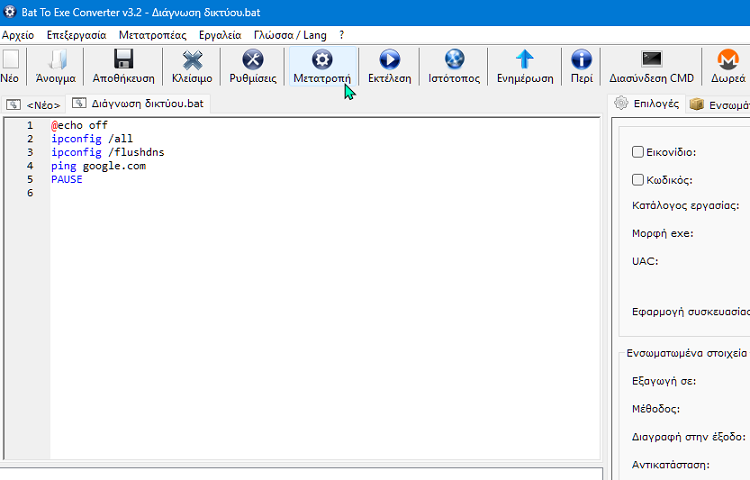This screenshot has width=750, height=480.
Task: Run the script with Εκτέλεση
Action: click(390, 60)
